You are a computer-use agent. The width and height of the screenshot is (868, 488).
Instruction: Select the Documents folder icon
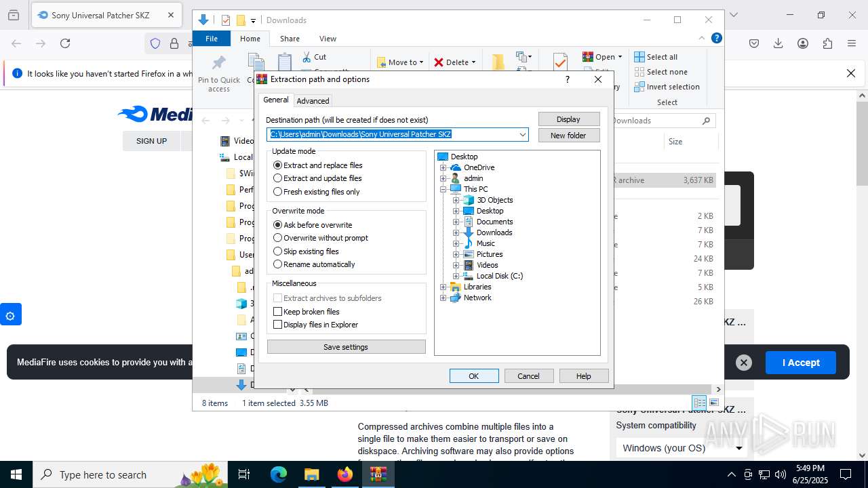[x=468, y=222]
